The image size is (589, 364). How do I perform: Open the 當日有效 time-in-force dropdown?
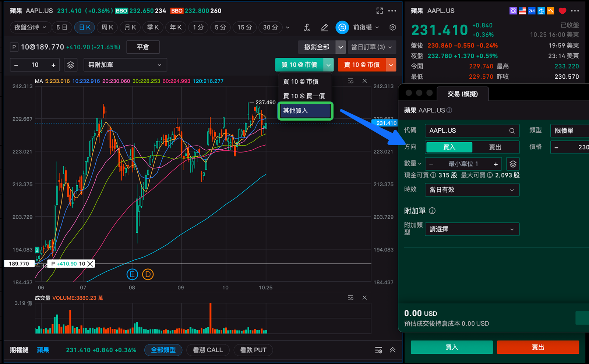[472, 190]
